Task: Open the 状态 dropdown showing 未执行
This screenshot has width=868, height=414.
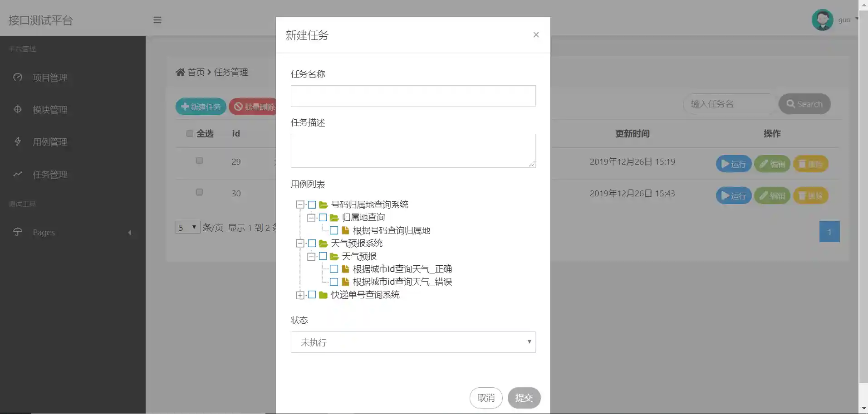Action: tap(413, 342)
